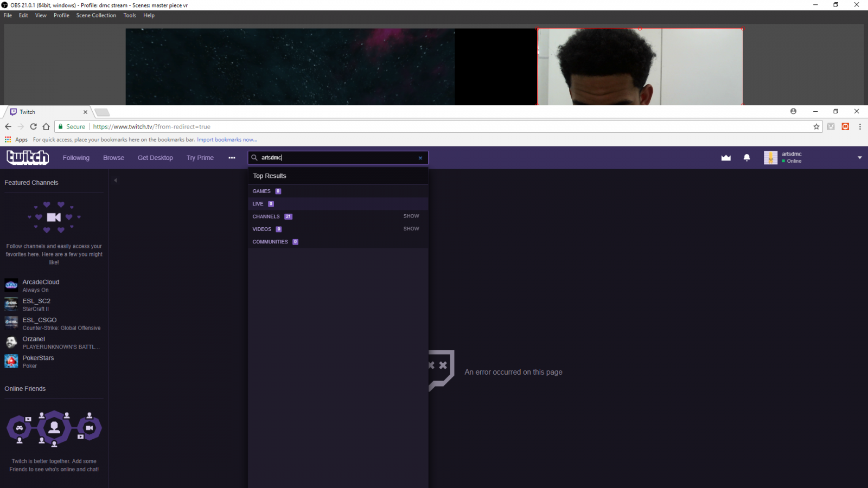Select the Communities search category
868x488 pixels.
337,242
